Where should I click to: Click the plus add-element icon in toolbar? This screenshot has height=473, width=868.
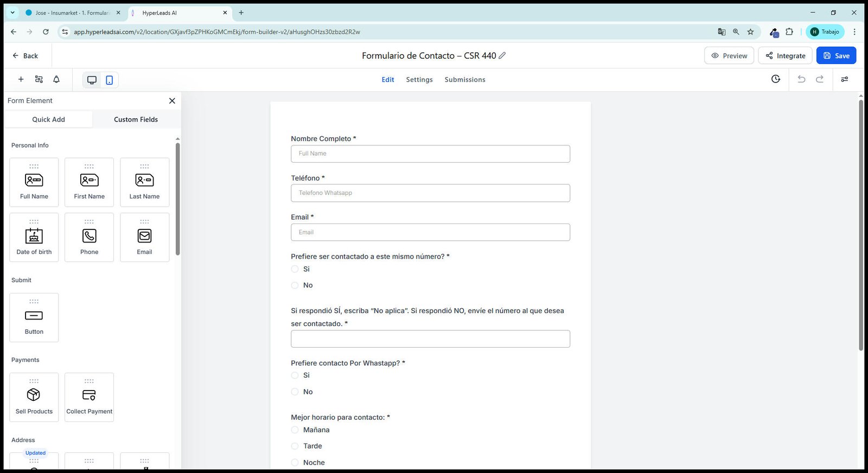(x=21, y=79)
